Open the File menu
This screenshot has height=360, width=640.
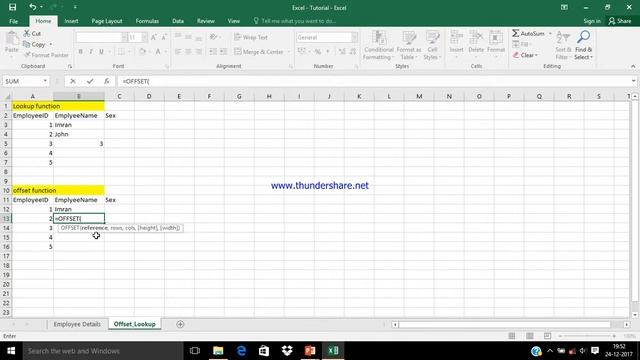coord(13,21)
